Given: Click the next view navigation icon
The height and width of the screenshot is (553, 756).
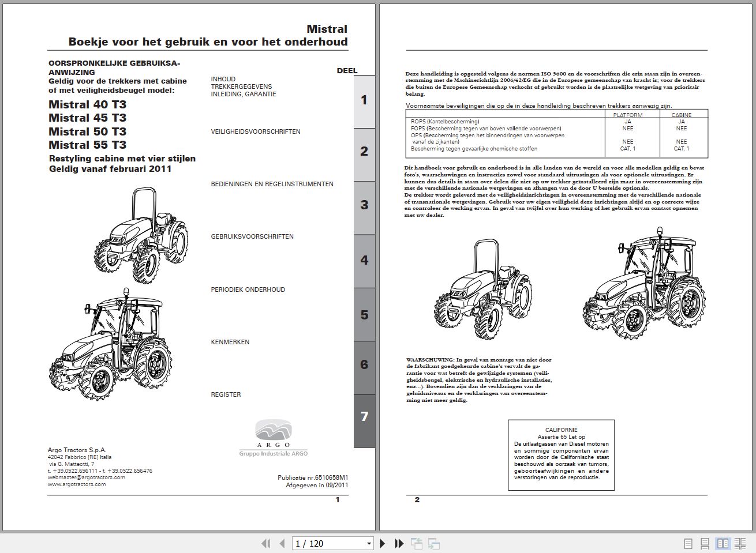Looking at the screenshot, I should click(x=434, y=543).
